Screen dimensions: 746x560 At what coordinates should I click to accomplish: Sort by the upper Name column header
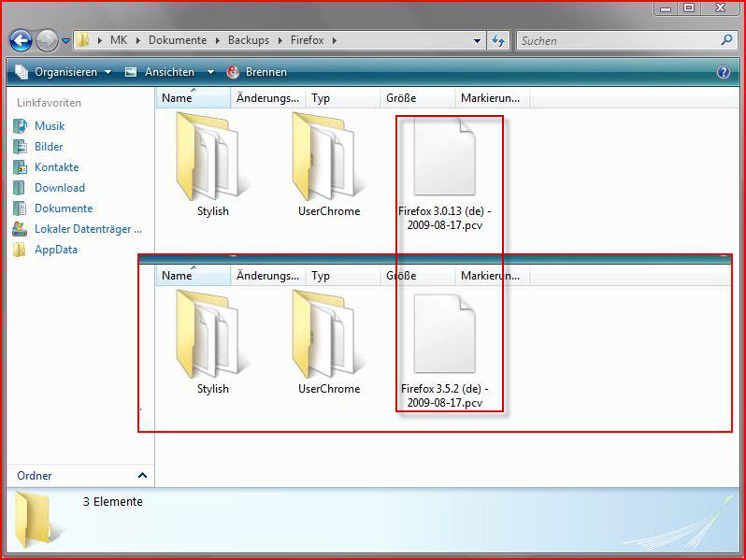click(194, 98)
